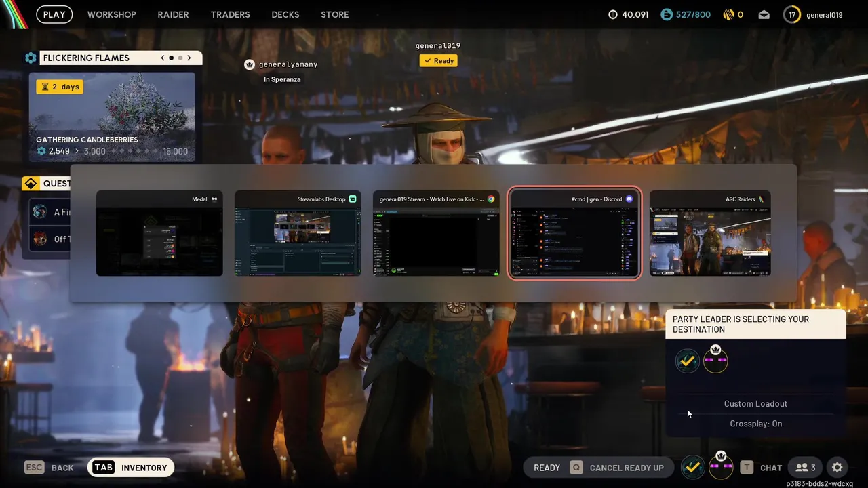Open the CHAT label
The image size is (868, 488).
(x=771, y=468)
